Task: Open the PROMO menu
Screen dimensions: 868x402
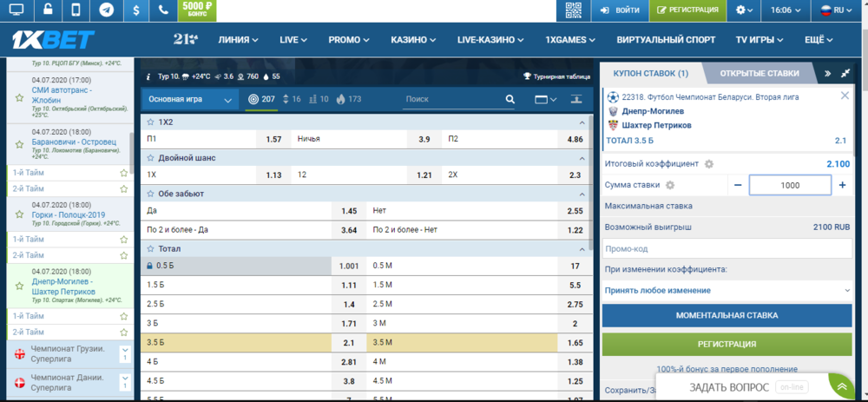Action: (349, 40)
